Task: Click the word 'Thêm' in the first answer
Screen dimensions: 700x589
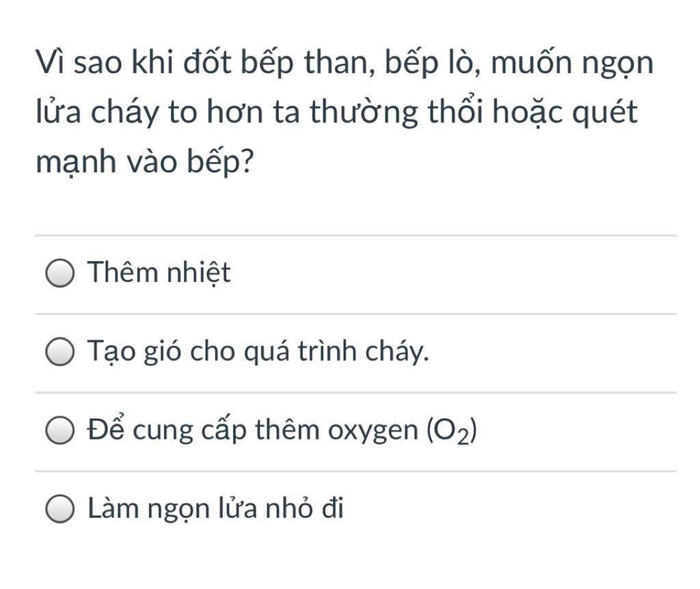Action: [123, 272]
